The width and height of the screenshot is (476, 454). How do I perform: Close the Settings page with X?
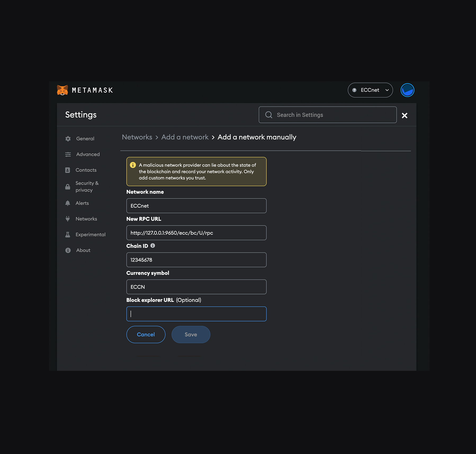pos(404,115)
